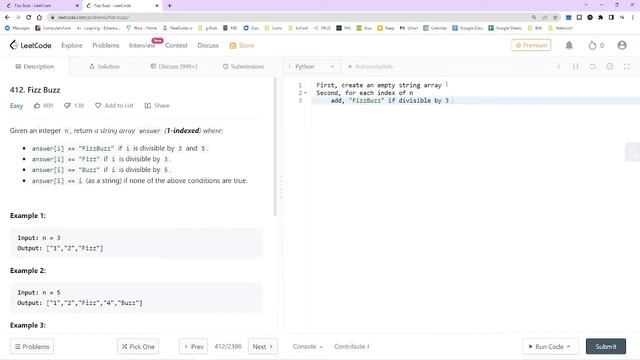
Task: Select the Problems menu item
Action: point(106,45)
